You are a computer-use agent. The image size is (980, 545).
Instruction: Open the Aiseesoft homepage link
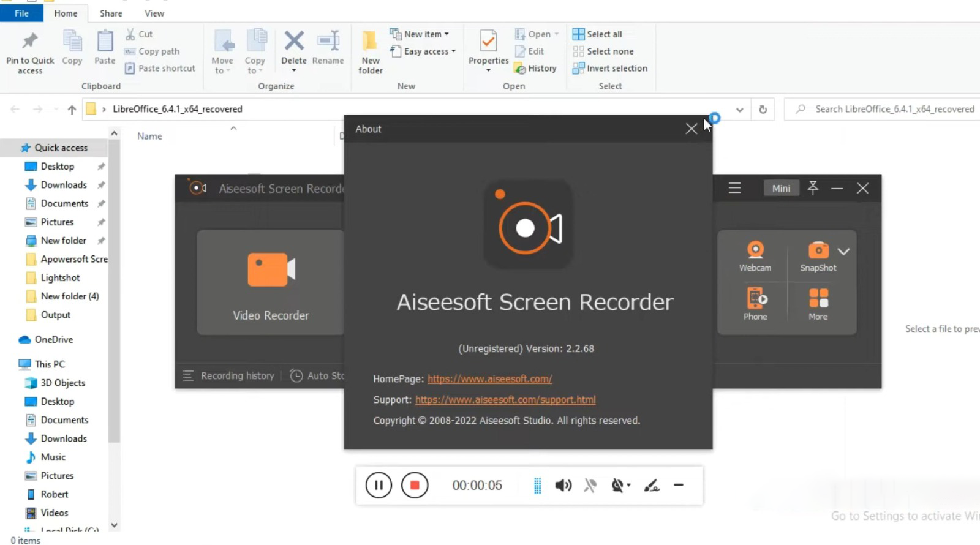point(489,379)
